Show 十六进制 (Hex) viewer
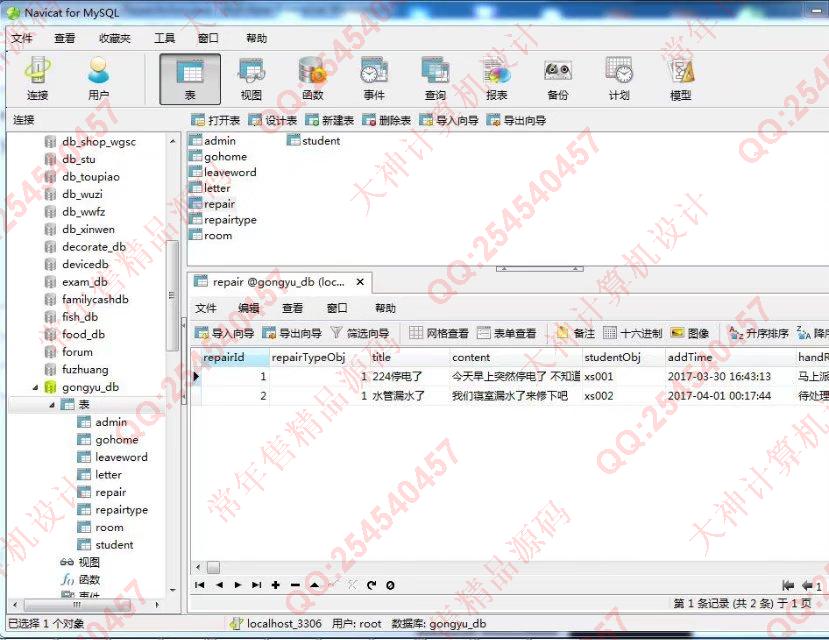The width and height of the screenshot is (829, 640). click(x=633, y=333)
